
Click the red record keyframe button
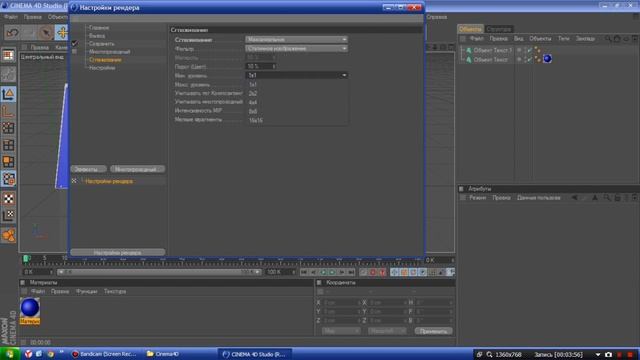point(372,272)
